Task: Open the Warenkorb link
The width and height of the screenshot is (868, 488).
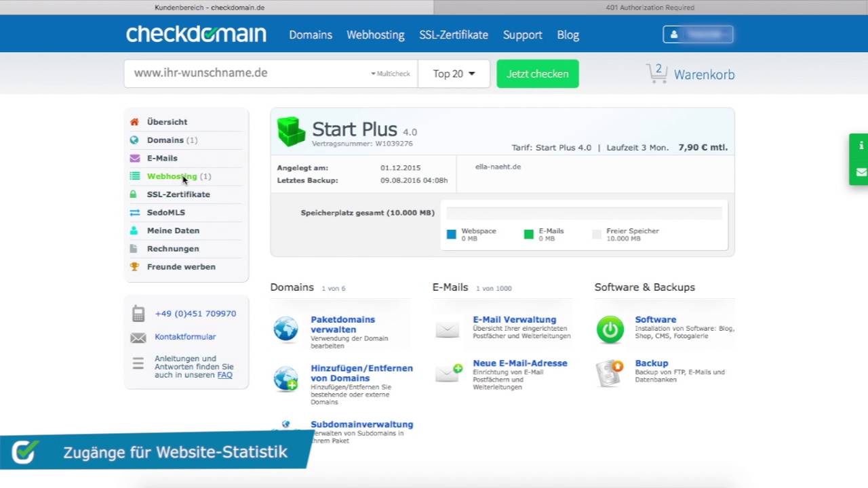Action: point(704,75)
